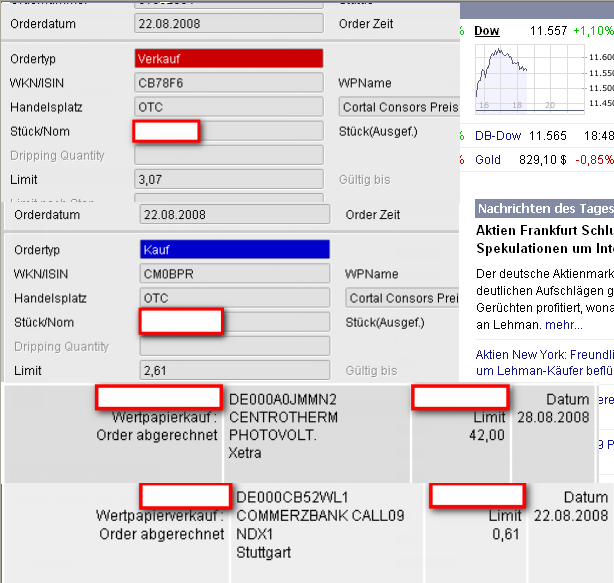The width and height of the screenshot is (614, 583).
Task: Click the Dow value 11.557
Action: click(x=548, y=31)
